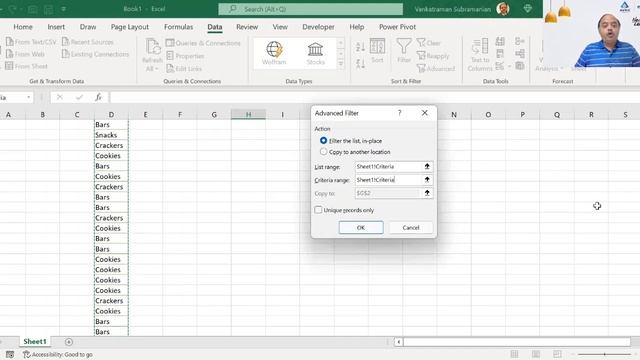This screenshot has height=360, width=640.
Task: Expand the Data Types gallery
Action: pyautogui.click(x=341, y=64)
